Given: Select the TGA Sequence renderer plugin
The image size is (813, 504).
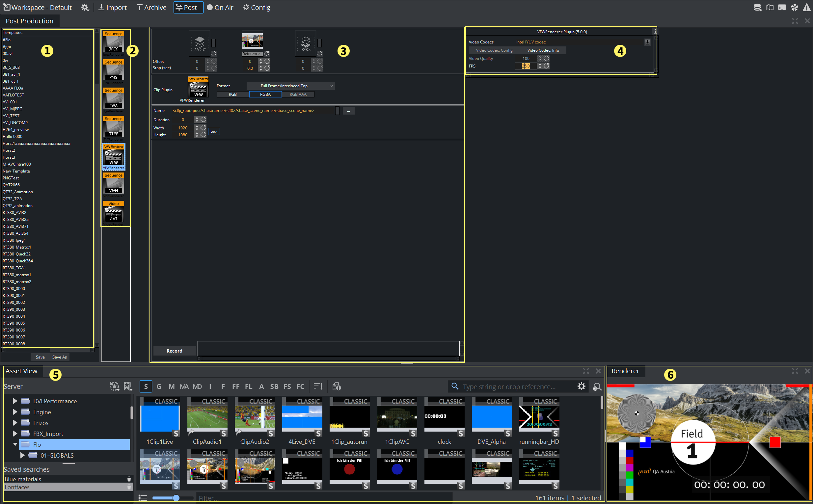Looking at the screenshot, I should [x=114, y=100].
